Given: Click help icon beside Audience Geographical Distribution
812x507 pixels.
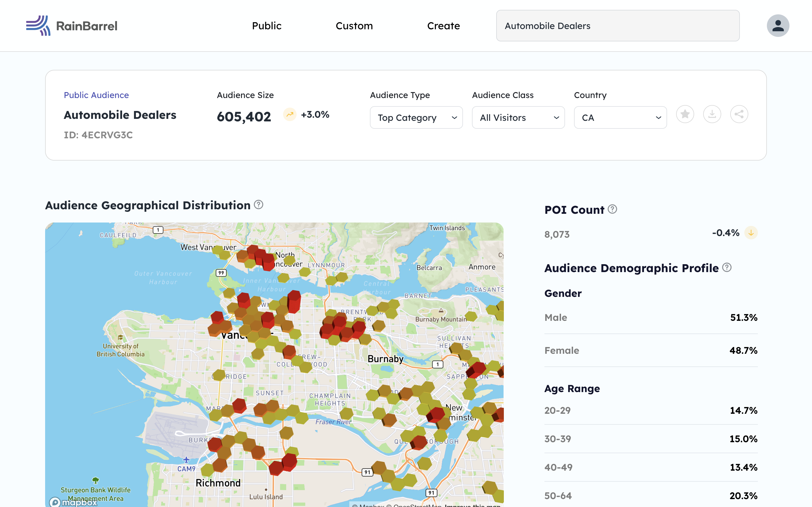Looking at the screenshot, I should click(x=258, y=204).
